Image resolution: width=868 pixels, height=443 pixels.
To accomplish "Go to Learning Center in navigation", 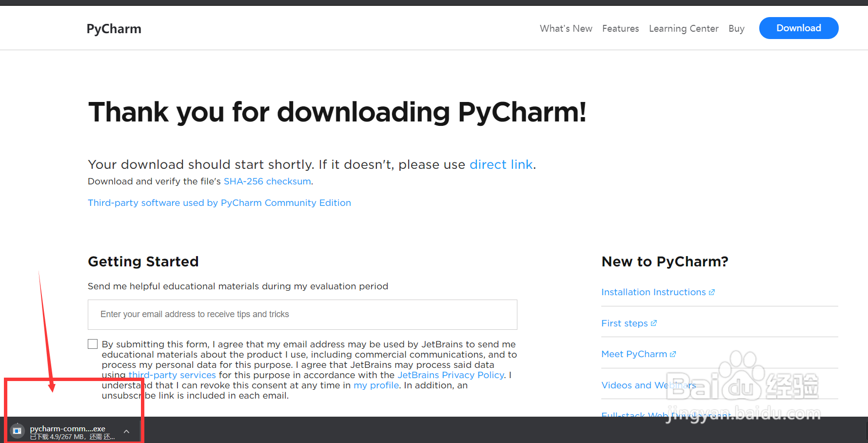I will coord(684,28).
